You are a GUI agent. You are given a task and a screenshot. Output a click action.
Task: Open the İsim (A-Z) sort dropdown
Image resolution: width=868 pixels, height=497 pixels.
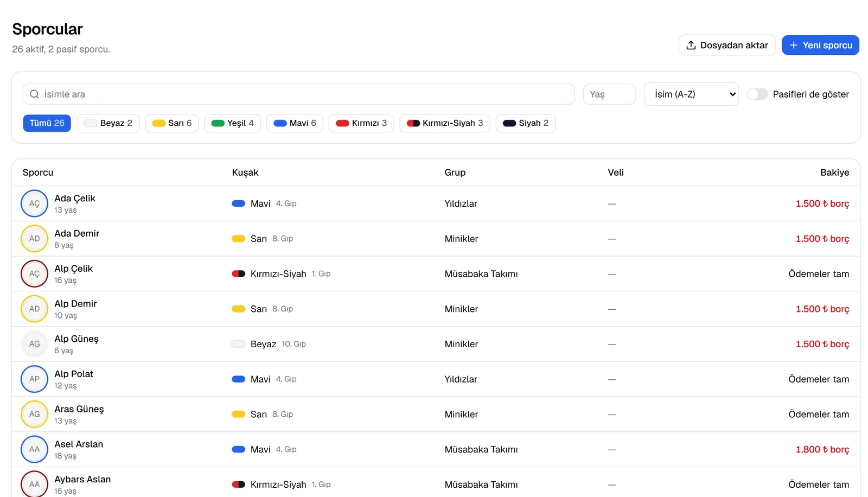click(691, 94)
